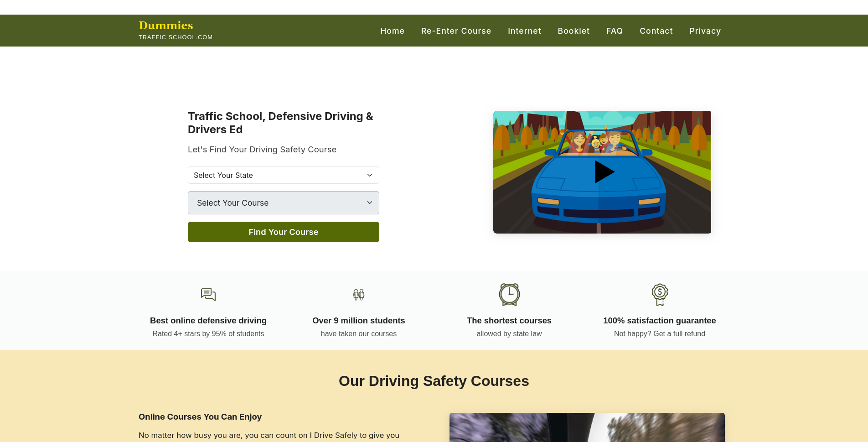Click the Our Driving Safety Courses heading
868x442 pixels.
(x=434, y=381)
